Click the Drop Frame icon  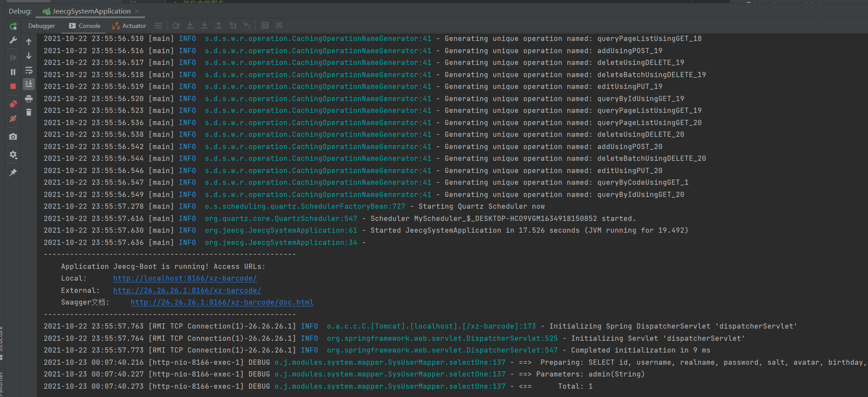click(x=233, y=26)
